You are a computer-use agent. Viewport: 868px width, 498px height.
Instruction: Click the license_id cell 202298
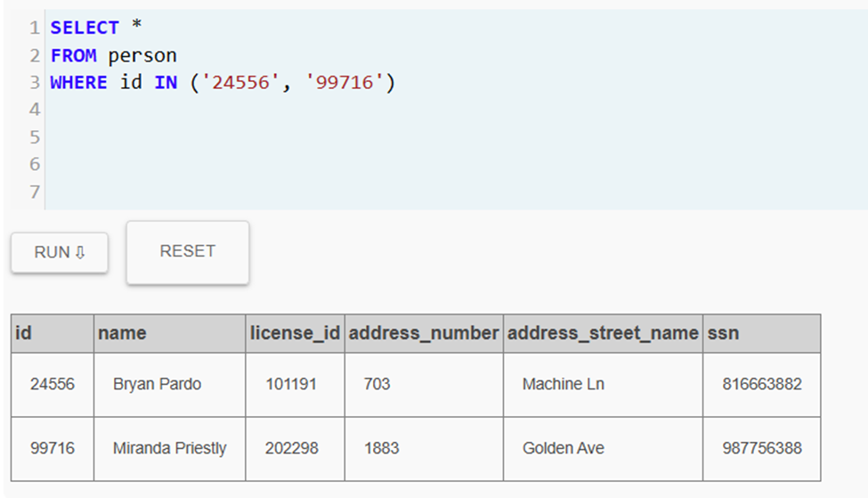click(x=295, y=449)
